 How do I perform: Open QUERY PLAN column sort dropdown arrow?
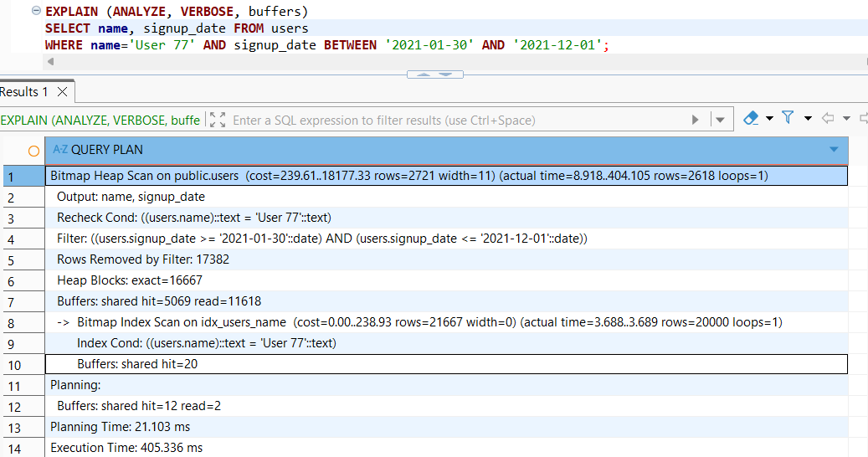(834, 149)
